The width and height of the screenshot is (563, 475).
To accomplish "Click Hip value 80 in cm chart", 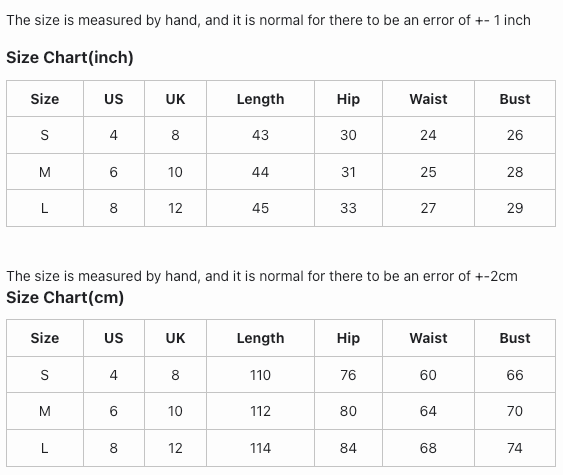I will pos(348,411).
